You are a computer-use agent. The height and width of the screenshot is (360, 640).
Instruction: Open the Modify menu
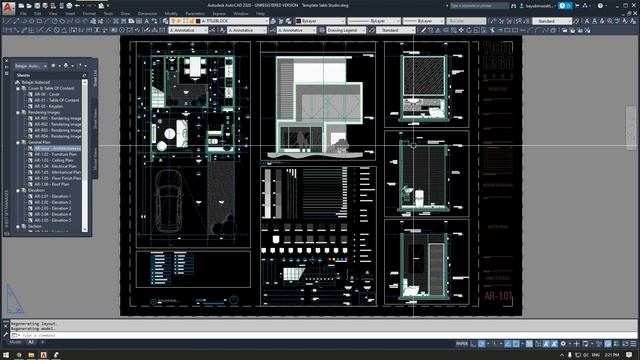(171, 13)
